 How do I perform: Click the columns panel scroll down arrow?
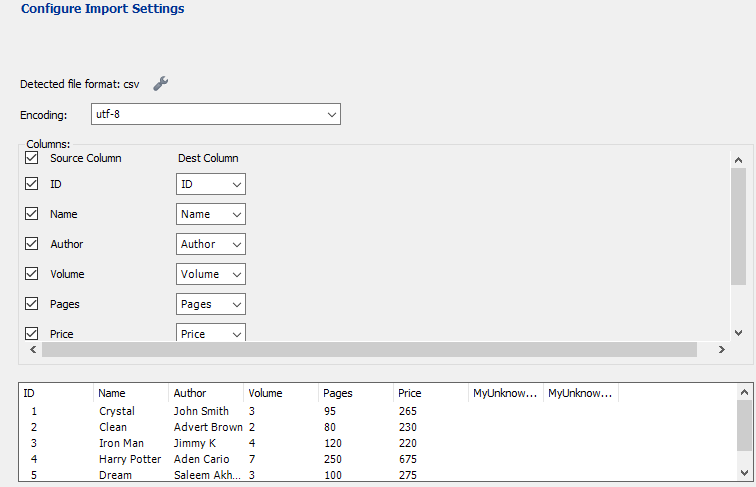coord(738,332)
